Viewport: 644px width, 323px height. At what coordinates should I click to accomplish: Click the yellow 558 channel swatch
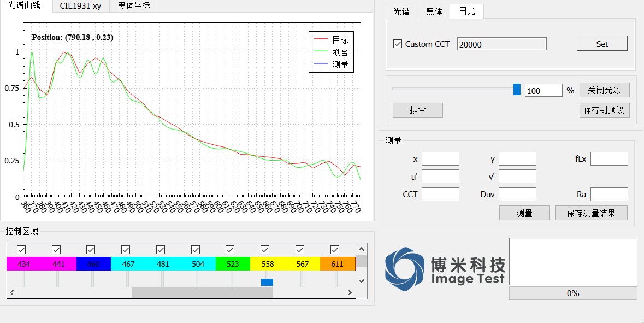267,264
